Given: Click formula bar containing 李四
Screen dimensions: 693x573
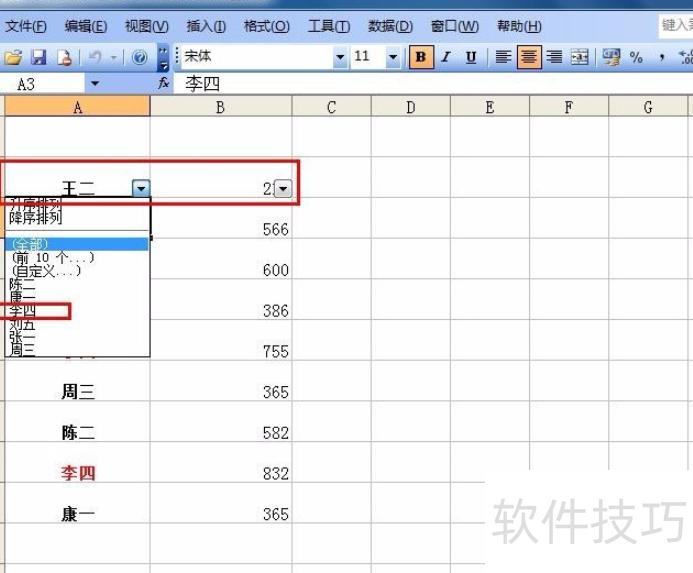Looking at the screenshot, I should click(433, 83).
